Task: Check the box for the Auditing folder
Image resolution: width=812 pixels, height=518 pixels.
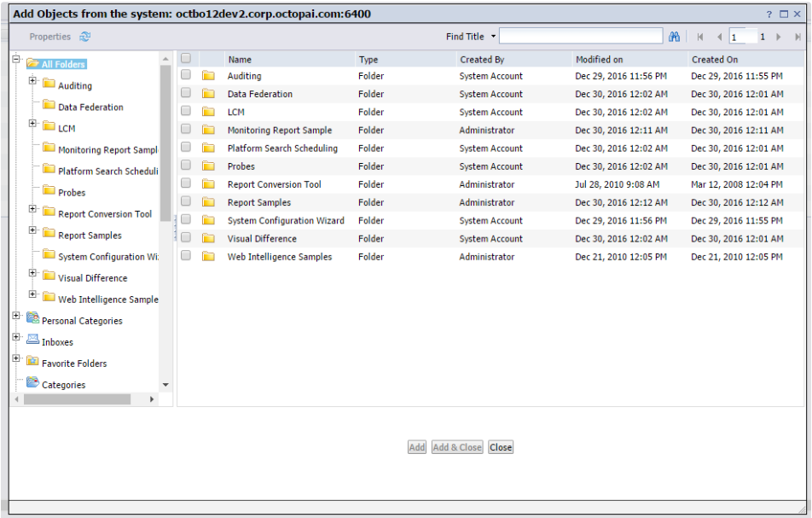Action: pyautogui.click(x=186, y=75)
